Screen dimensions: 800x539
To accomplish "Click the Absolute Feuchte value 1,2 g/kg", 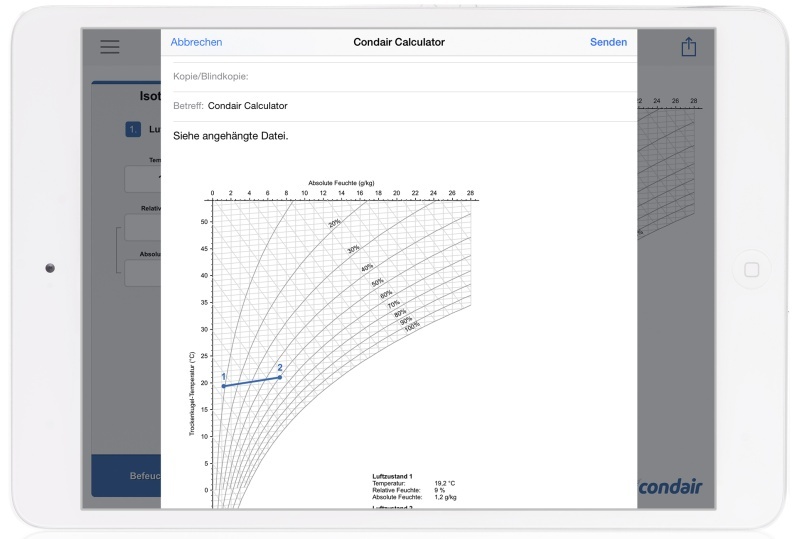I will point(445,497).
